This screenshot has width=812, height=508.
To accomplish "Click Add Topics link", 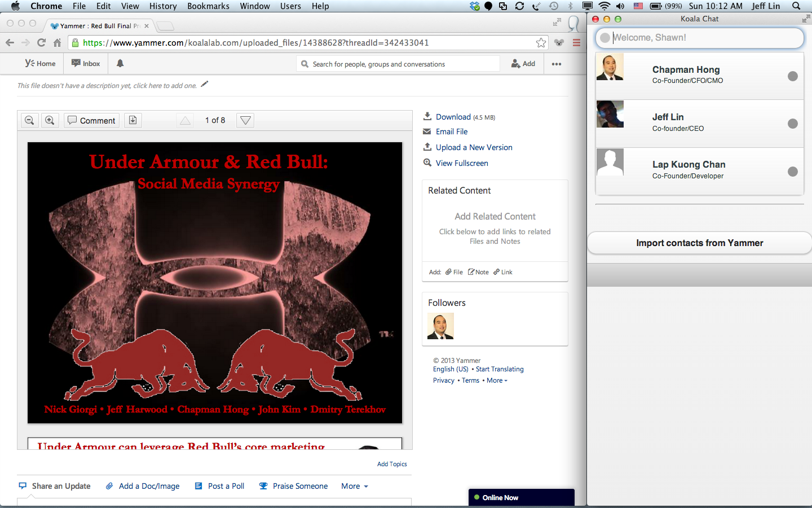I will (x=392, y=464).
